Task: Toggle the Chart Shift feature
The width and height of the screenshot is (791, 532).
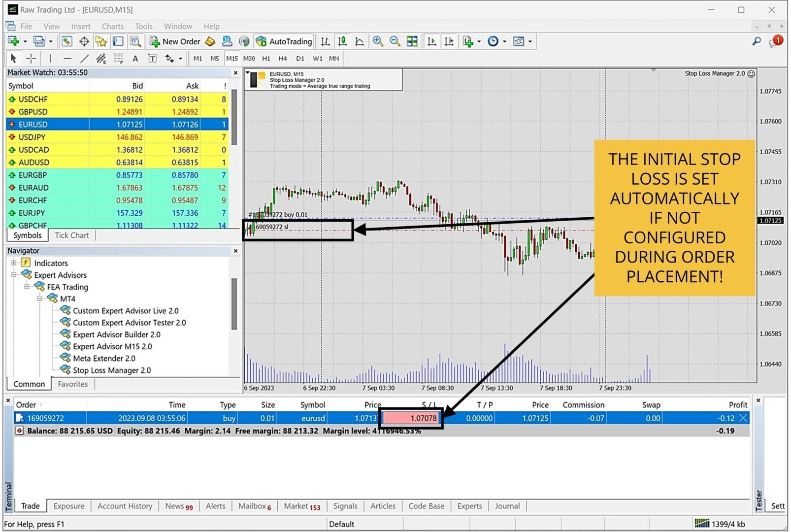Action: 449,41
